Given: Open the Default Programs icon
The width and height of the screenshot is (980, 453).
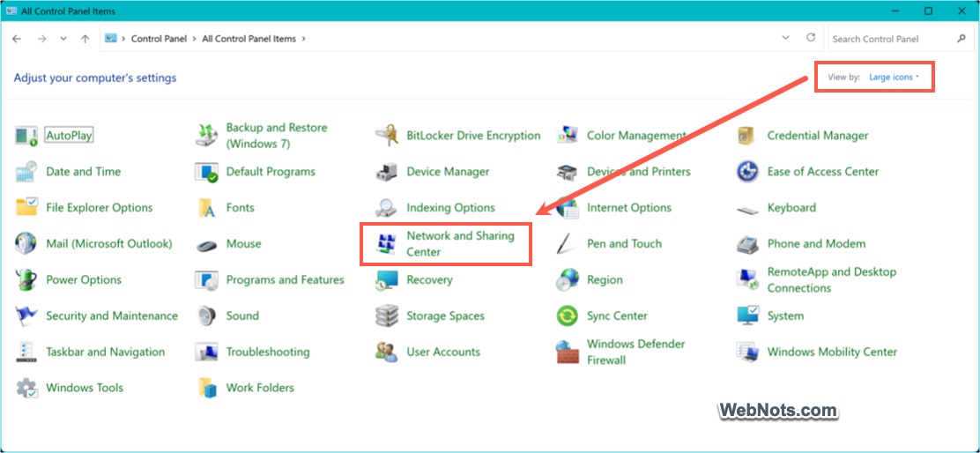Looking at the screenshot, I should coord(206,172).
